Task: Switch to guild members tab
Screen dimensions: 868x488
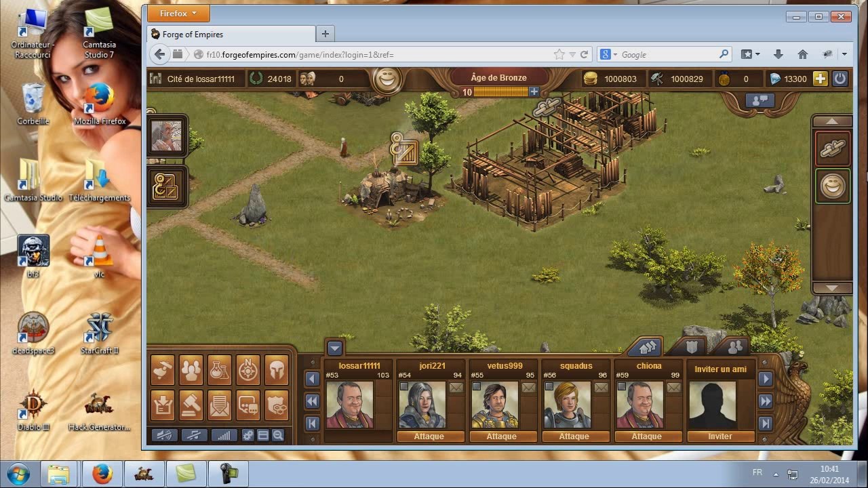Action: 690,347
